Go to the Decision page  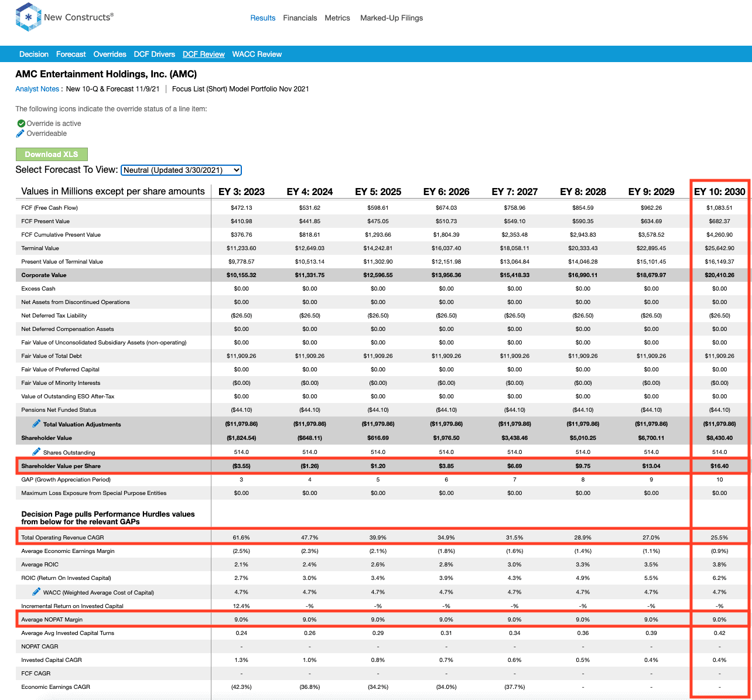(x=34, y=54)
